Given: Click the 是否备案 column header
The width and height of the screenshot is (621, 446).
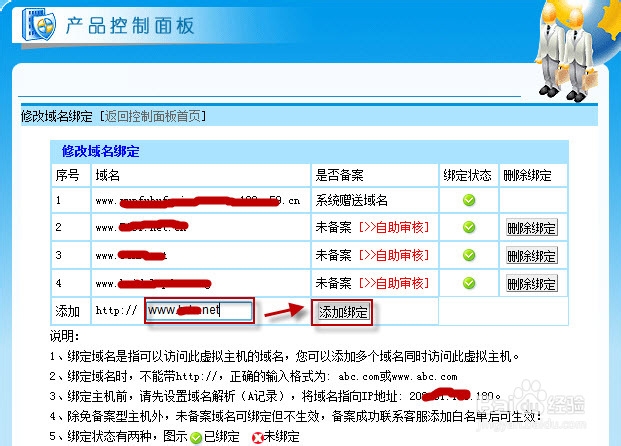Looking at the screenshot, I should coord(339,175).
